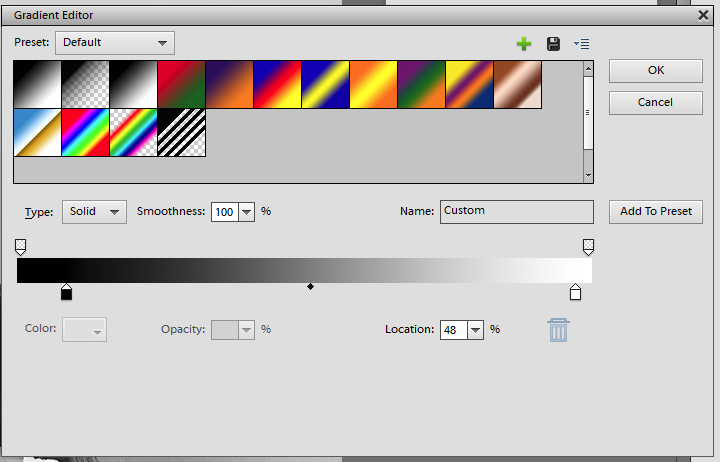Select the third black to white preset
Screen dimensions: 720x462
tap(133, 85)
